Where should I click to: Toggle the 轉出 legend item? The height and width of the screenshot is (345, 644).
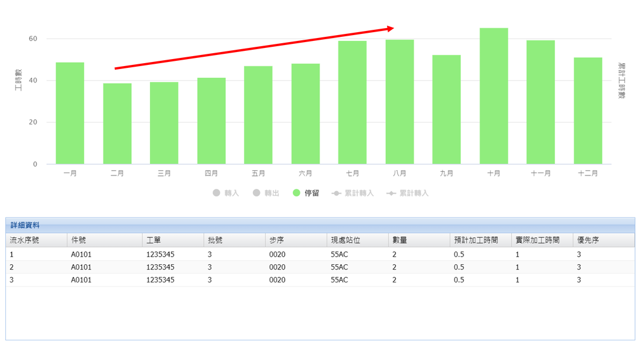pyautogui.click(x=265, y=193)
